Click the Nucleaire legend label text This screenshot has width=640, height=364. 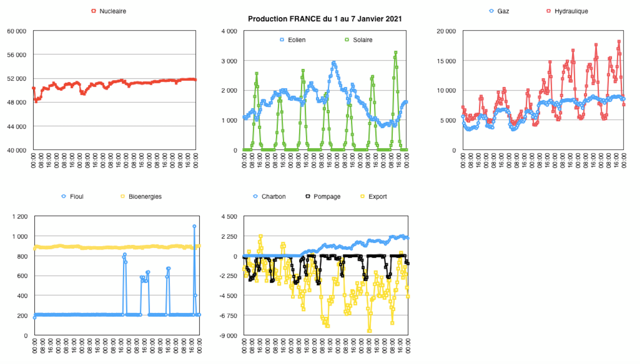tap(113, 11)
